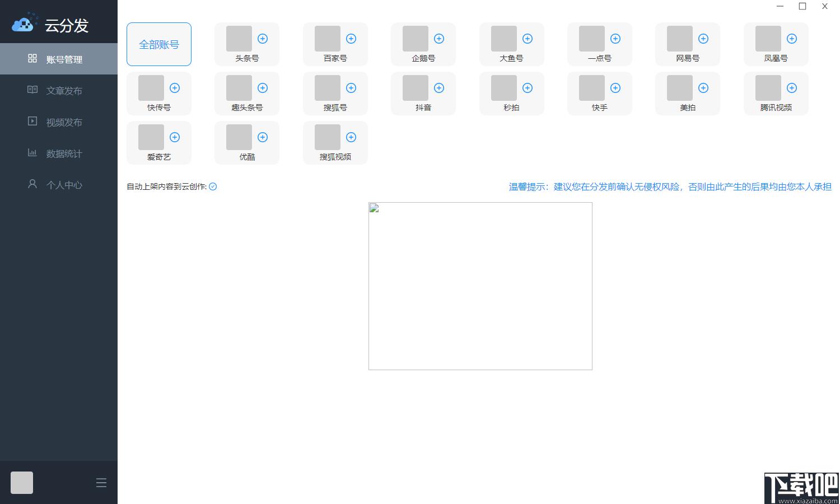
Task: Click the broken image placeholder in center
Action: point(480,286)
